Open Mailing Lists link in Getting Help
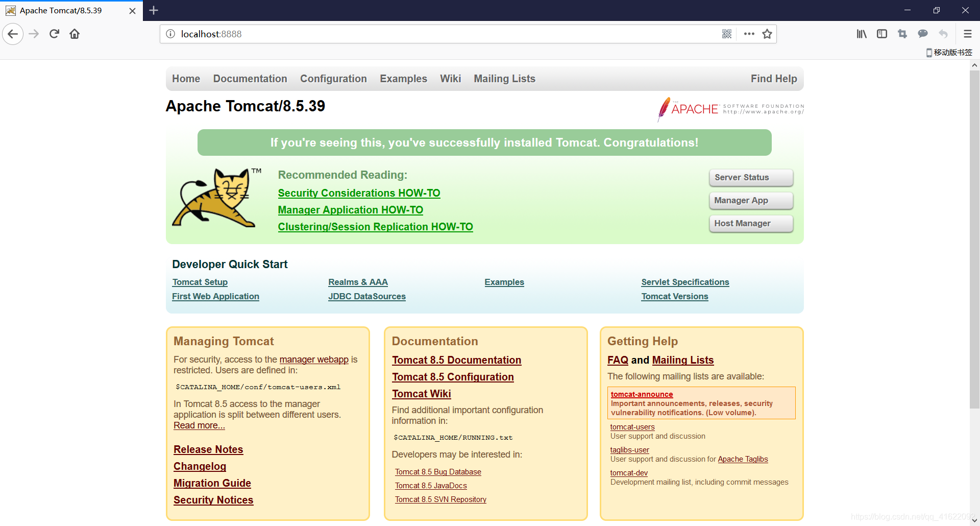This screenshot has width=980, height=526. pyautogui.click(x=683, y=360)
